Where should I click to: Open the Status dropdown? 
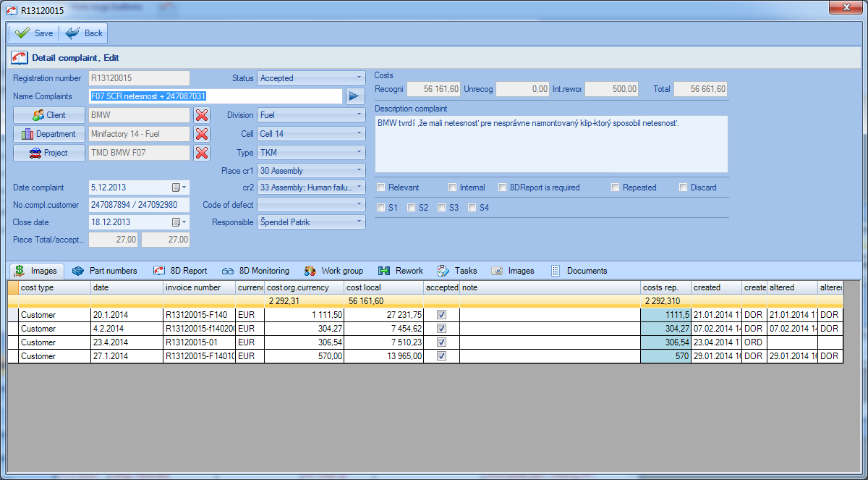358,77
